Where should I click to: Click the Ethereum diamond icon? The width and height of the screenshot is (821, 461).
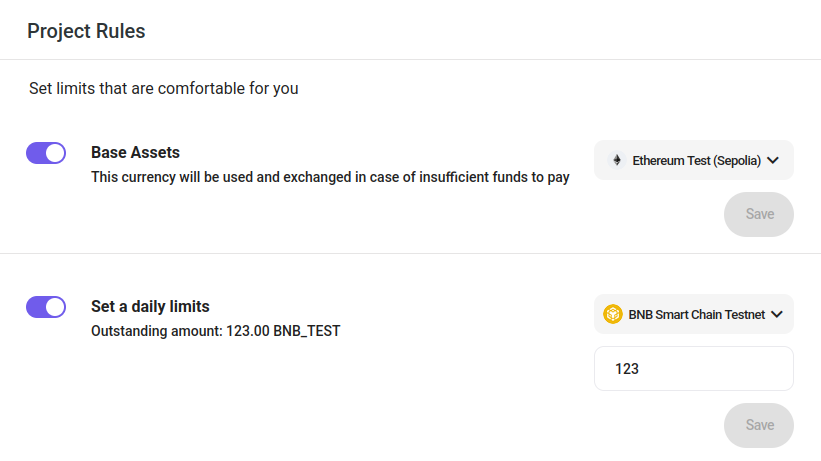pos(616,160)
